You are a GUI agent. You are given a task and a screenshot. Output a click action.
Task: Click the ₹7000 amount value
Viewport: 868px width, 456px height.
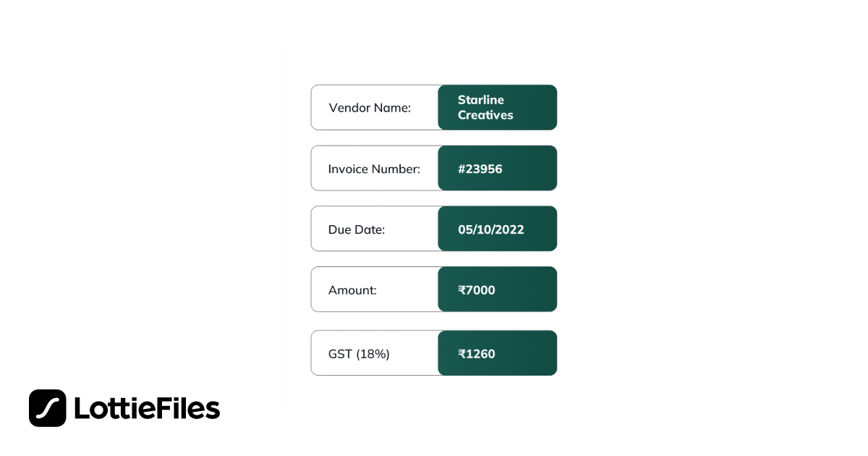[x=477, y=290]
